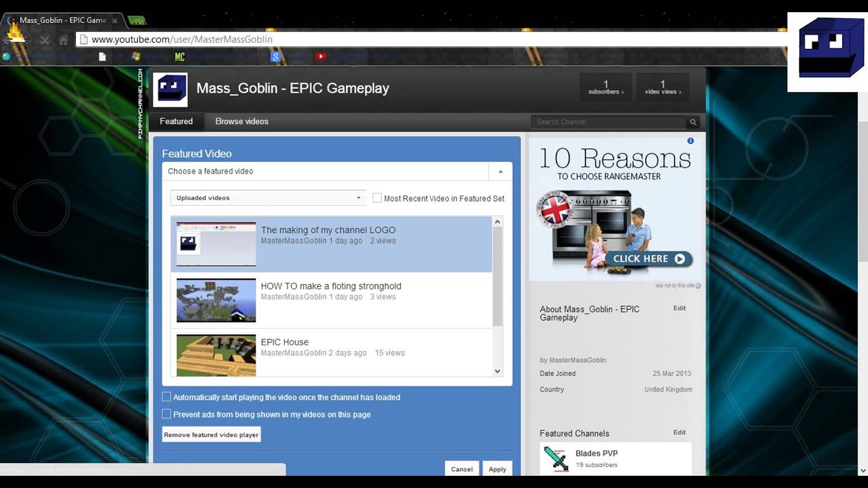Click in the Search Channel field
The image size is (868, 488).
(608, 122)
